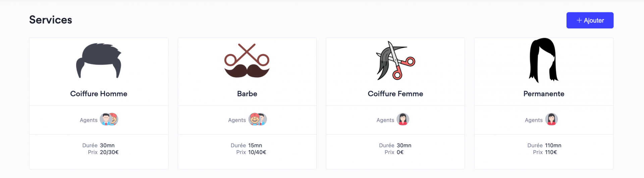
Task: Click the agent avatars under Coiffure Homme
Action: [109, 119]
